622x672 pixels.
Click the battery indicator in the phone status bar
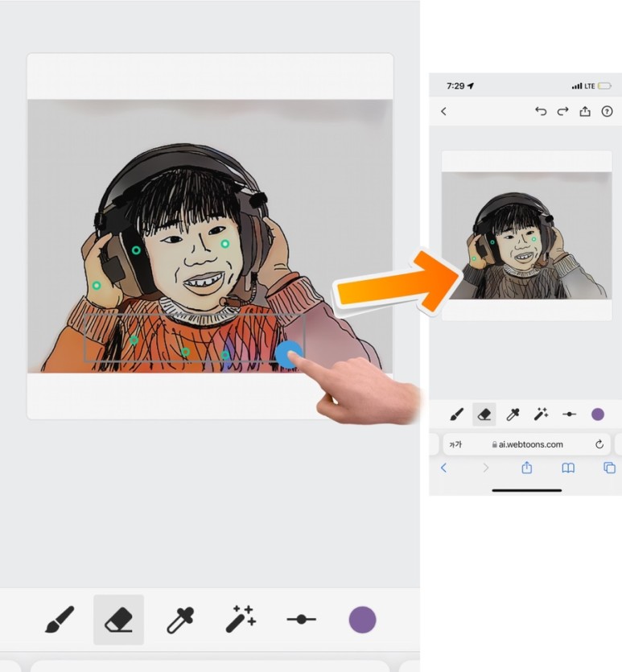[x=604, y=86]
